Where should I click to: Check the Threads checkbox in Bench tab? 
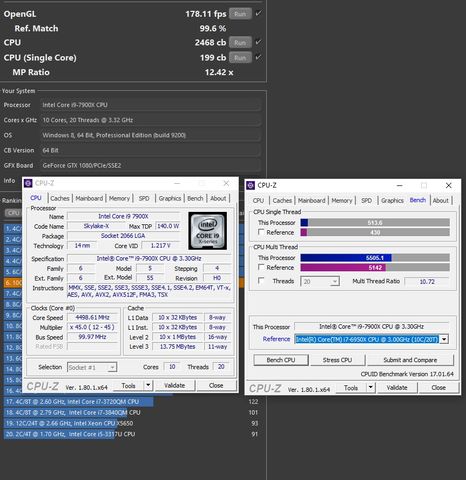click(x=261, y=281)
